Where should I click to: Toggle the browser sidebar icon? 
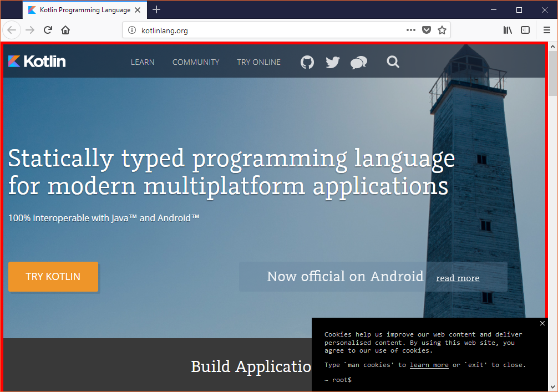(525, 30)
